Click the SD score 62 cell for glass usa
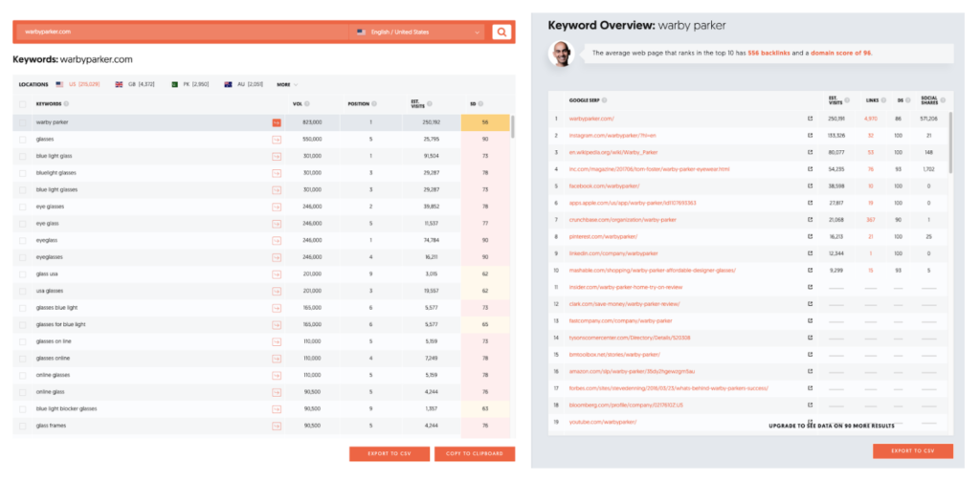 (485, 274)
